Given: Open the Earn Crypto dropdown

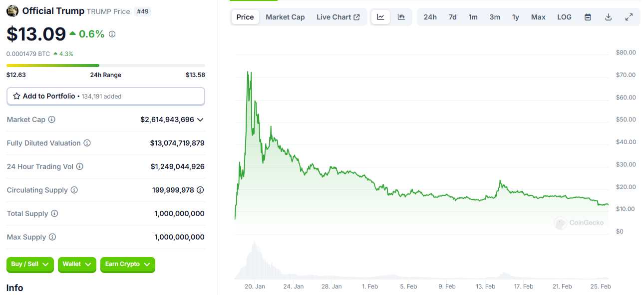Looking at the screenshot, I should 127,264.
